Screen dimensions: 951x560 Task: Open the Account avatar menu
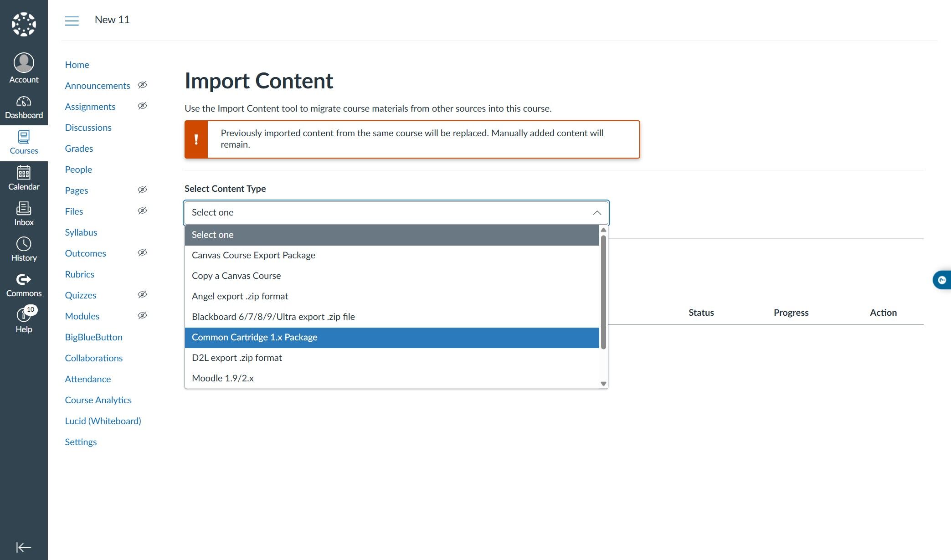coord(24,63)
